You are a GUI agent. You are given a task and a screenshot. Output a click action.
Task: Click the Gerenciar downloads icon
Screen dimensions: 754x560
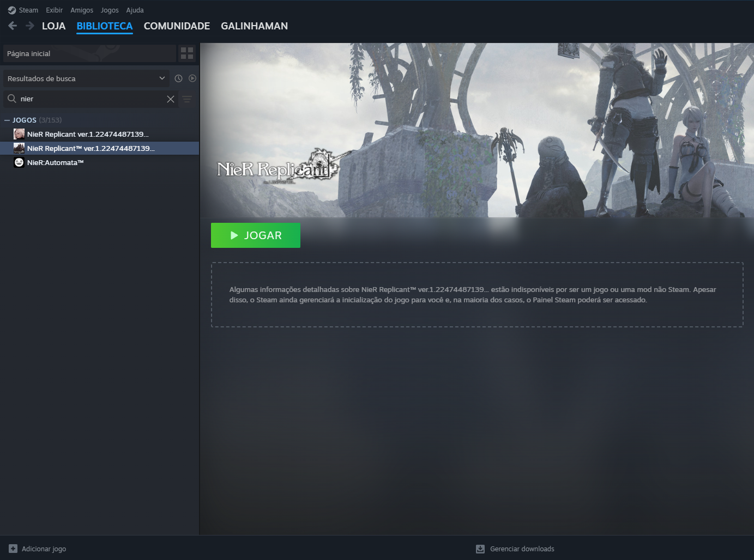pyautogui.click(x=480, y=549)
